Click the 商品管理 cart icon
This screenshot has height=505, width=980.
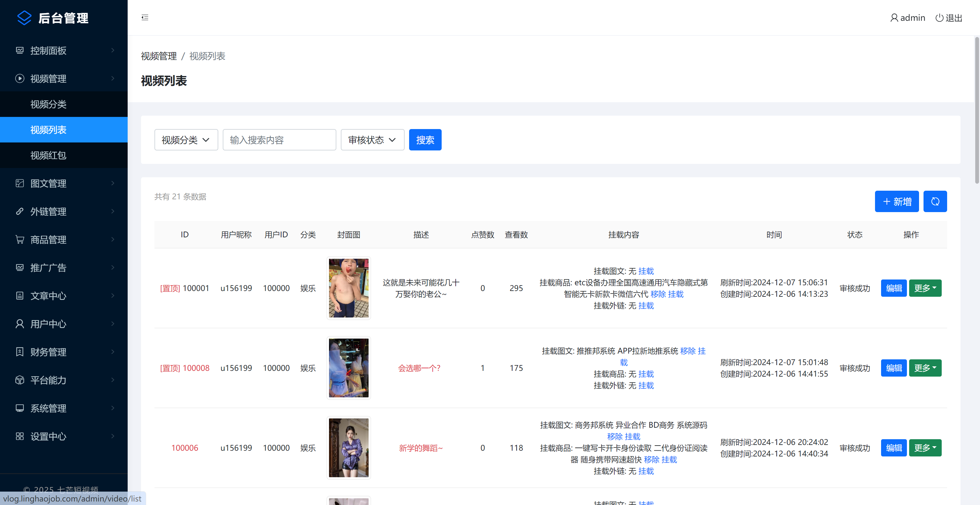(20, 240)
